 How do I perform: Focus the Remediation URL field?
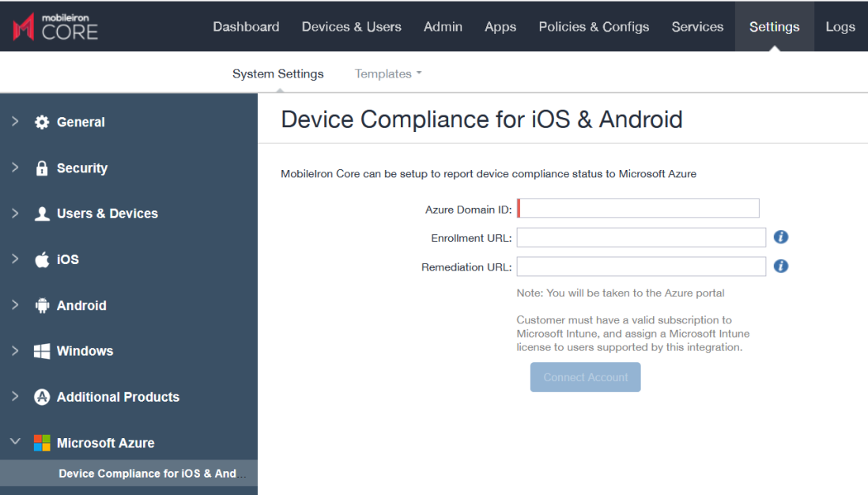coord(642,266)
